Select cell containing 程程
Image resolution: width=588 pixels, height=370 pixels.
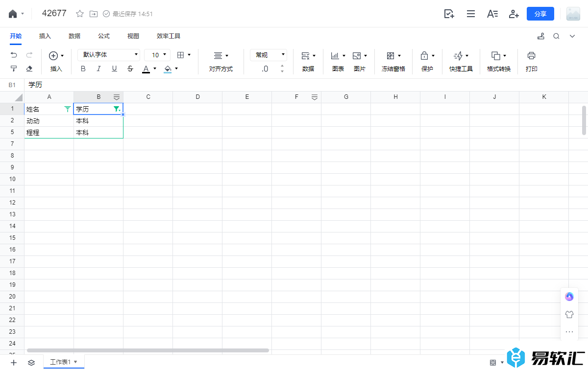49,133
